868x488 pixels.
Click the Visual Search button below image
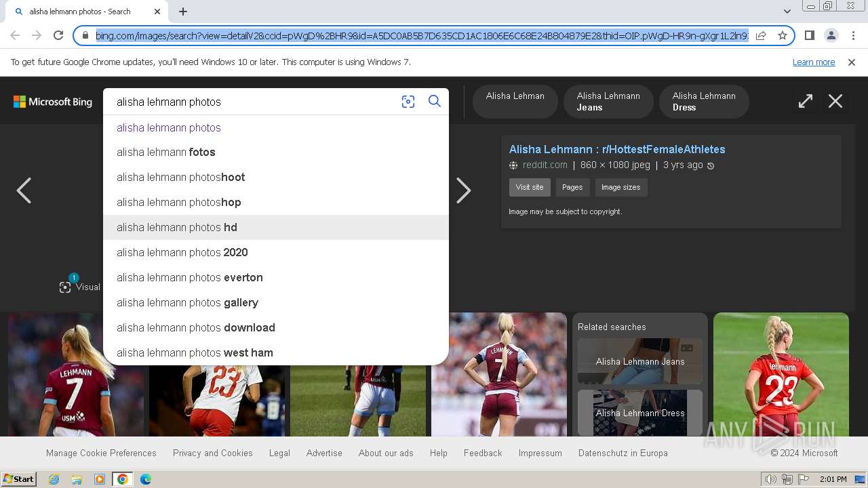click(80, 287)
